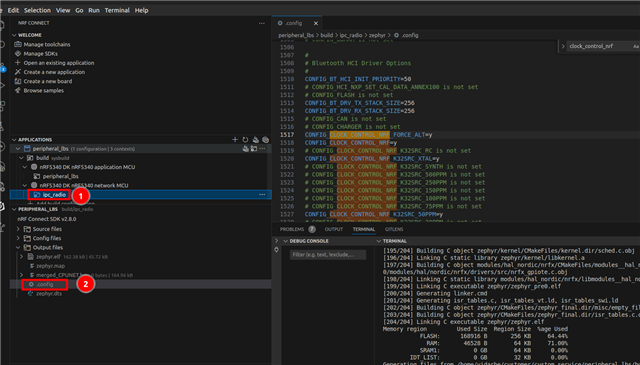Click arrow icon left of DEBUG CONSOLE header

[x=276, y=241]
